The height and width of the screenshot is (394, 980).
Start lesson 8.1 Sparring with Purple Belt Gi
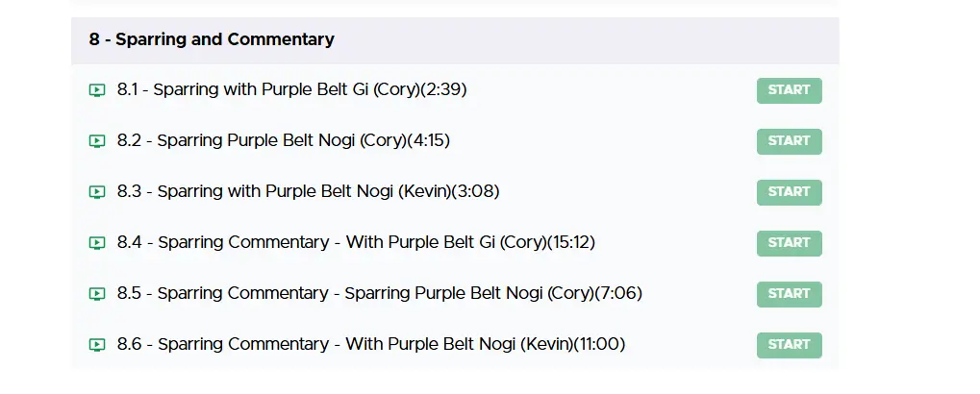[x=789, y=90]
